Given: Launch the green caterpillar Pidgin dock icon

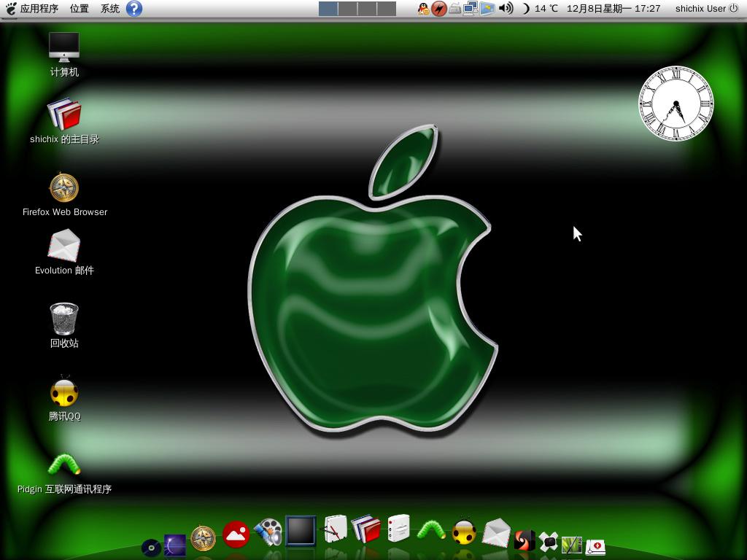Looking at the screenshot, I should click(431, 530).
